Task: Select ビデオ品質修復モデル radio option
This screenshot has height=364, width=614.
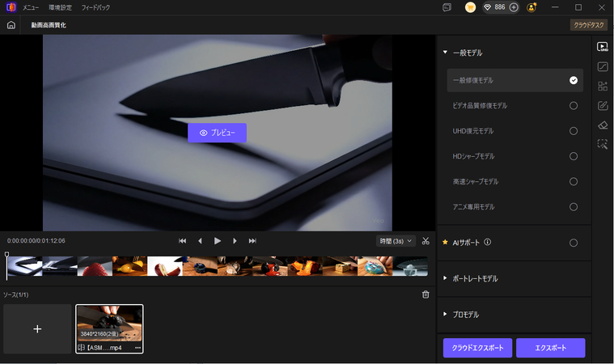Action: click(x=574, y=106)
